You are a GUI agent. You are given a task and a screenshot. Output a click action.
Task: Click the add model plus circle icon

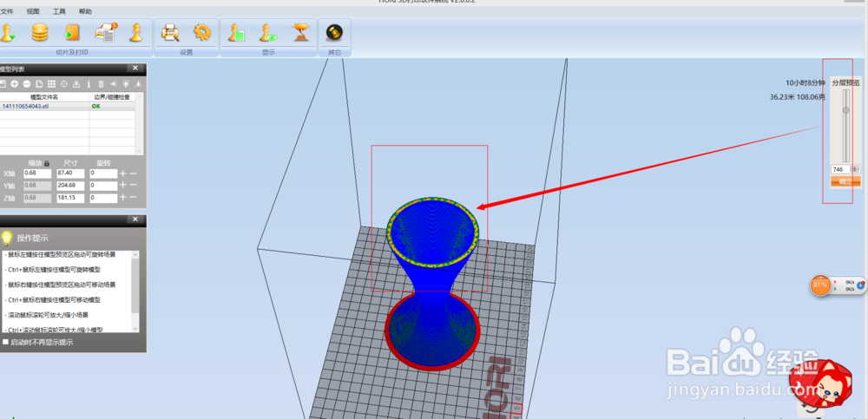pyautogui.click(x=15, y=84)
